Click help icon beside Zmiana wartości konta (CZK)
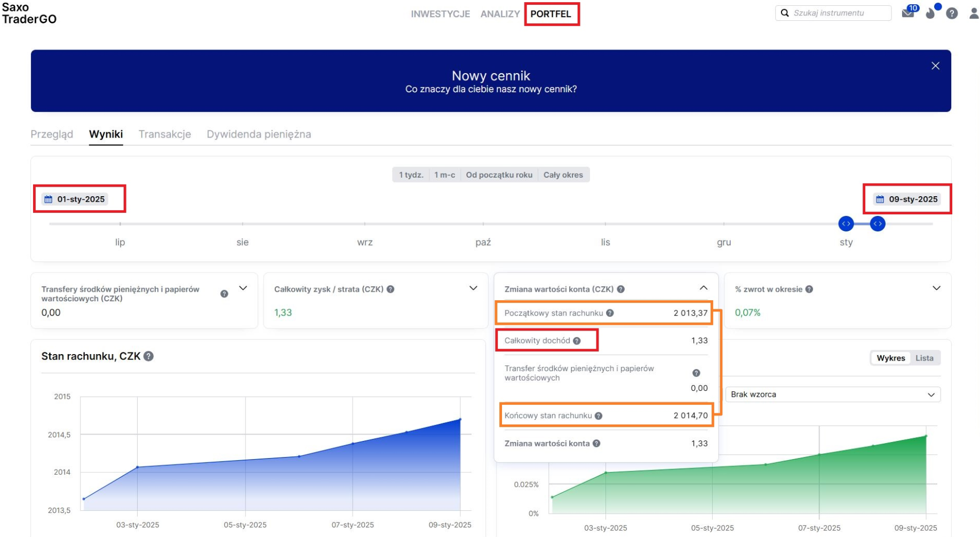Screen dimensions: 980x537 620,289
